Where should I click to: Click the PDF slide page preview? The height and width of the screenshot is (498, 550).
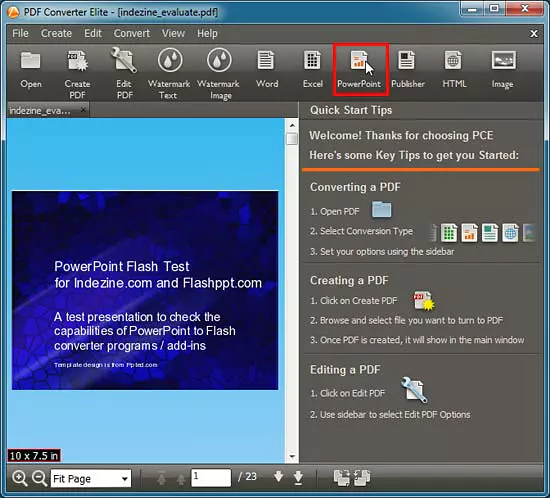(x=145, y=290)
